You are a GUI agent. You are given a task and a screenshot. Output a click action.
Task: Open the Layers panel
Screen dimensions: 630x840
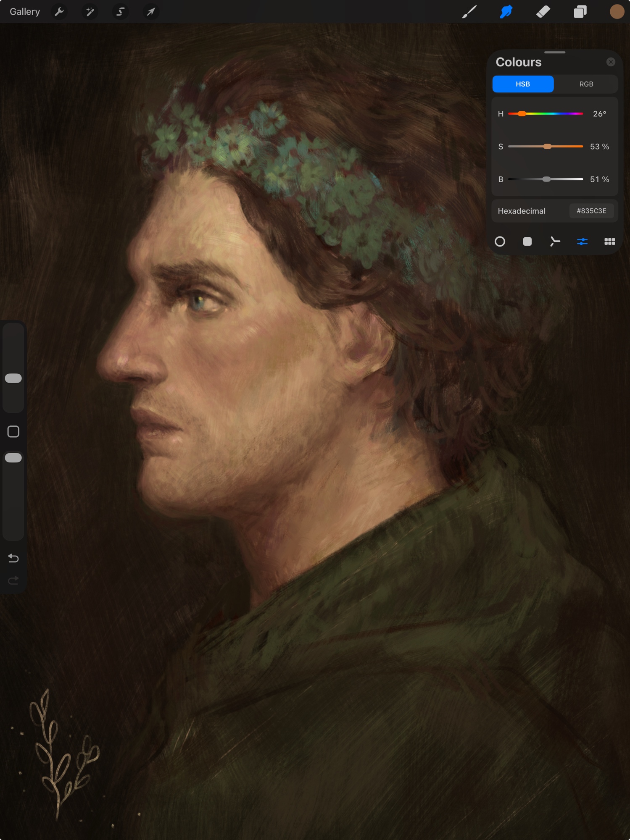(580, 12)
